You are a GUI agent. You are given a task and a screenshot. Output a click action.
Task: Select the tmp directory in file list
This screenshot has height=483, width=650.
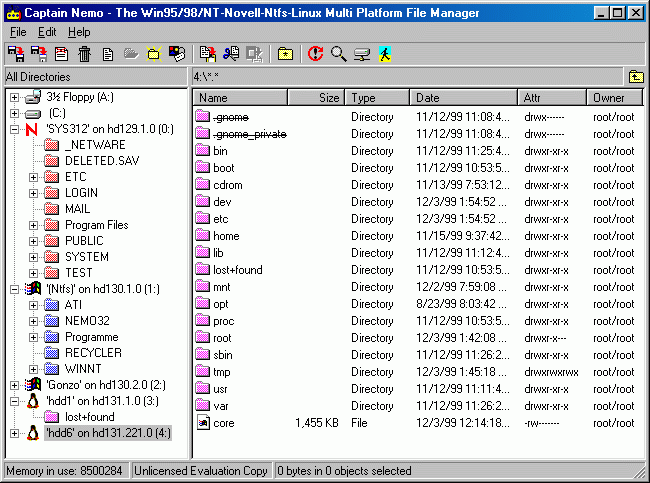tap(221, 372)
